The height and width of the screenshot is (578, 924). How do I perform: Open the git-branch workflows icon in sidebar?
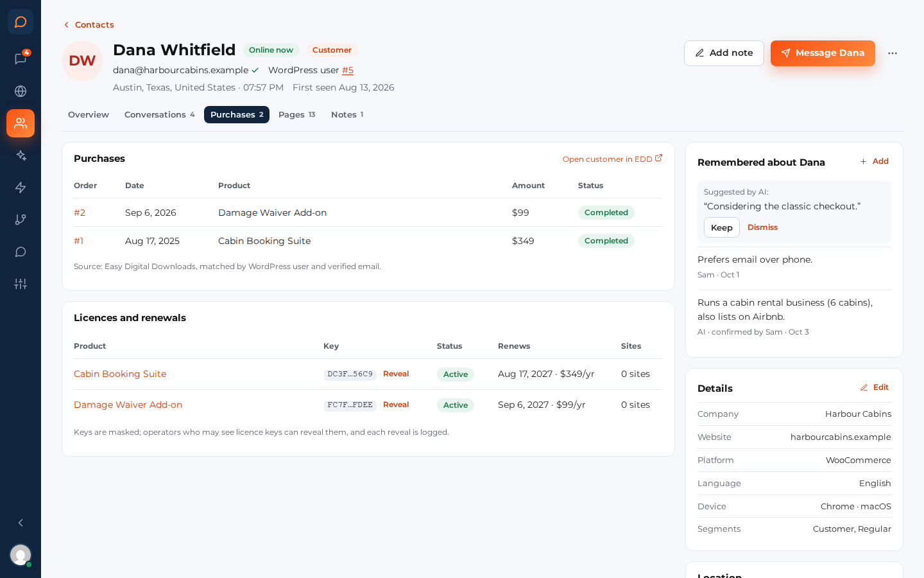click(x=21, y=220)
